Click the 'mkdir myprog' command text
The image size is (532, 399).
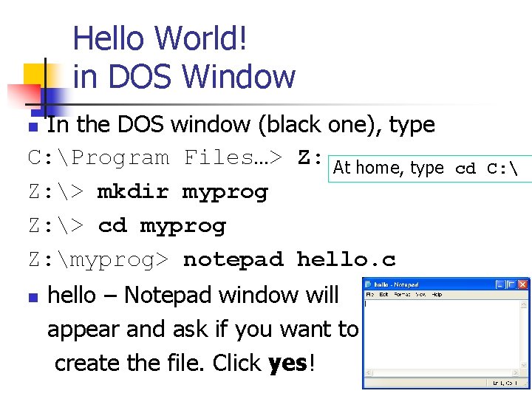[x=183, y=192]
